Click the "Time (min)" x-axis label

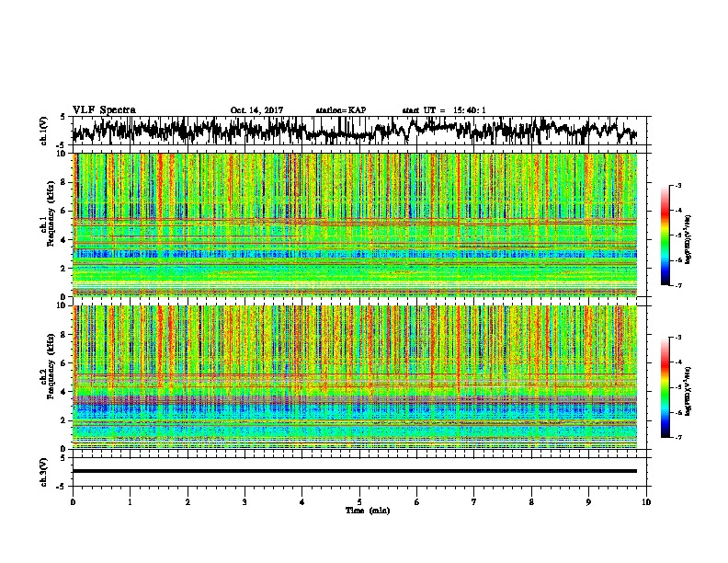coord(368,511)
